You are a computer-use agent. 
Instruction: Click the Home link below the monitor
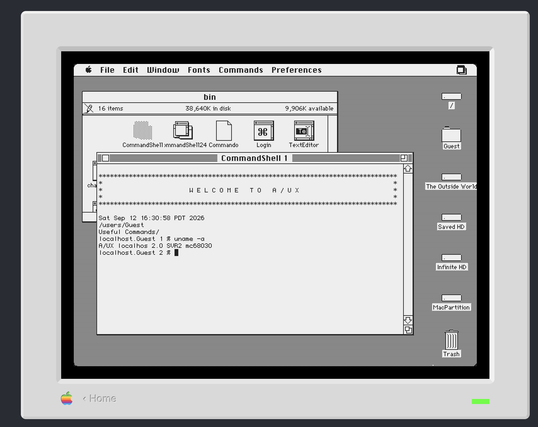tap(99, 399)
